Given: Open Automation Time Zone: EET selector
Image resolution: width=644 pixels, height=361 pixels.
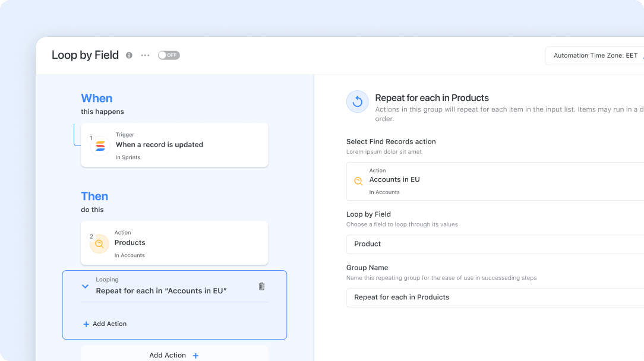Looking at the screenshot, I should click(595, 55).
